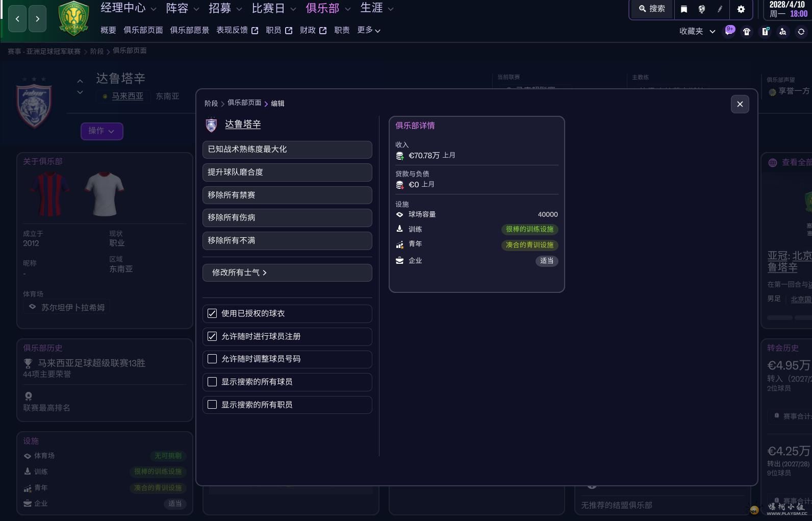
Task: Check the 显示搜索的所有球员 option
Action: click(212, 382)
